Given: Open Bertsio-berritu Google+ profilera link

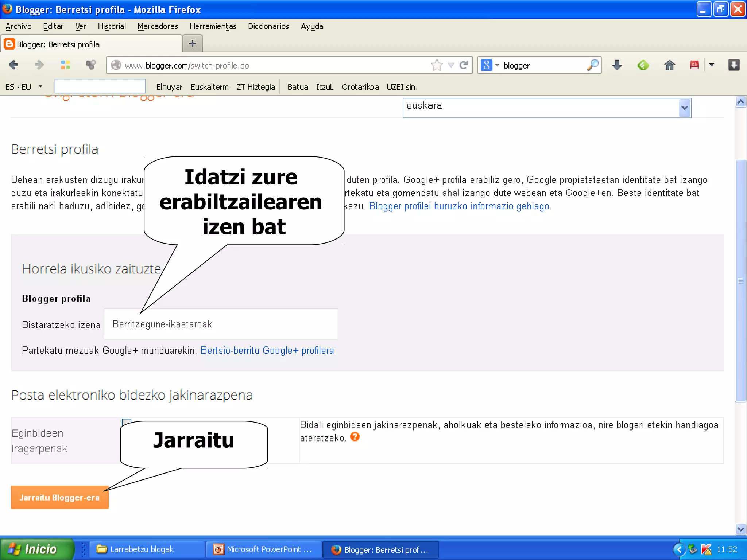Looking at the screenshot, I should pos(267,350).
